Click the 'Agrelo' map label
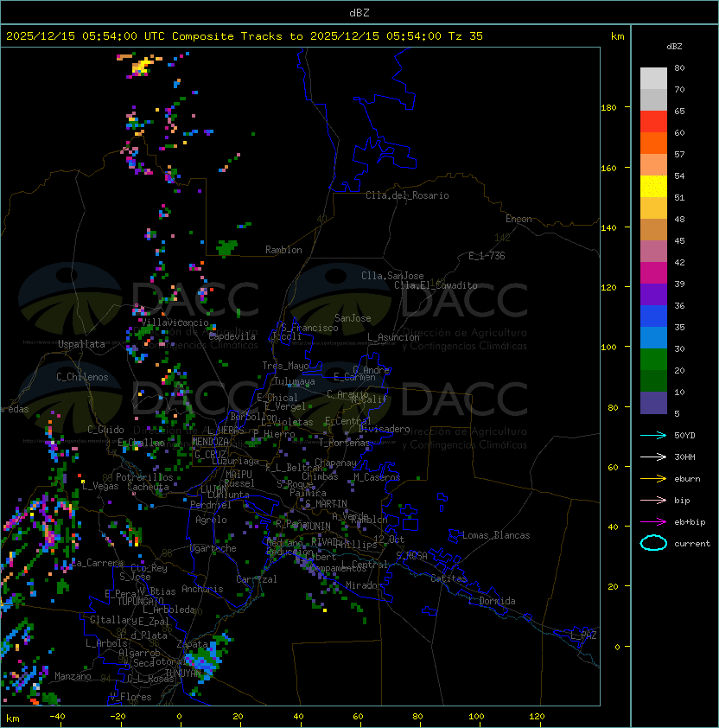The width and height of the screenshot is (719, 728). [x=211, y=520]
